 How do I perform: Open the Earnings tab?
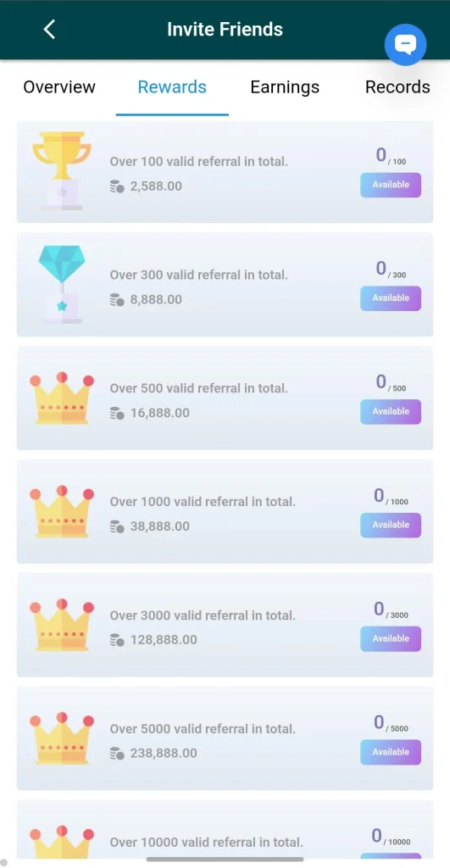tap(285, 87)
